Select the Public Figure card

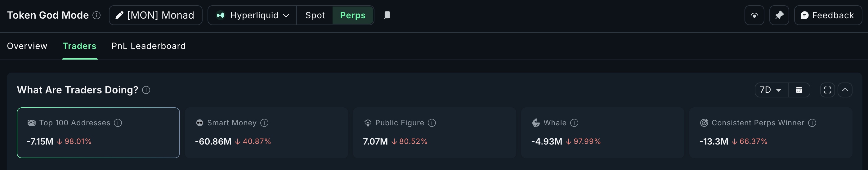pos(434,133)
